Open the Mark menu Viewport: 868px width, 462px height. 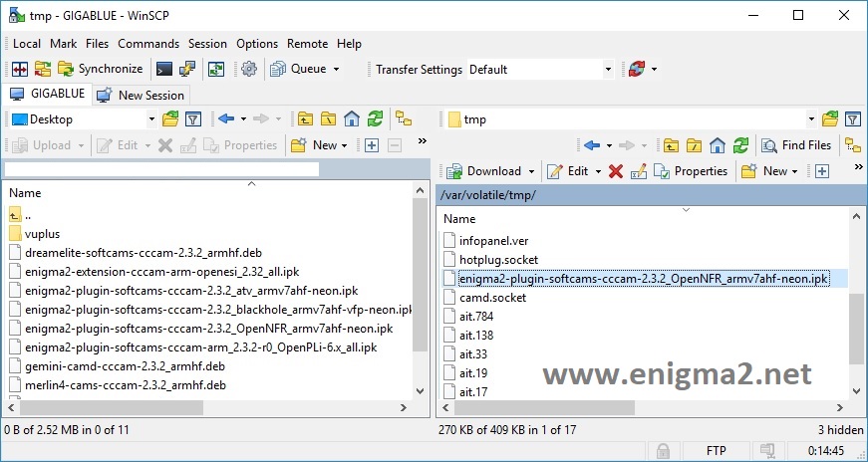point(63,44)
